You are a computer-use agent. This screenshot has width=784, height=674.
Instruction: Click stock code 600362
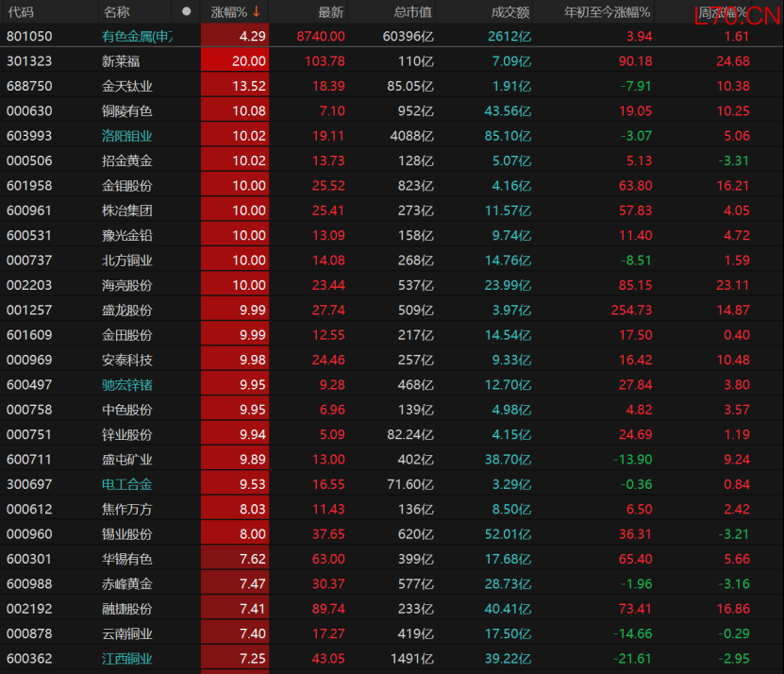pos(29,659)
